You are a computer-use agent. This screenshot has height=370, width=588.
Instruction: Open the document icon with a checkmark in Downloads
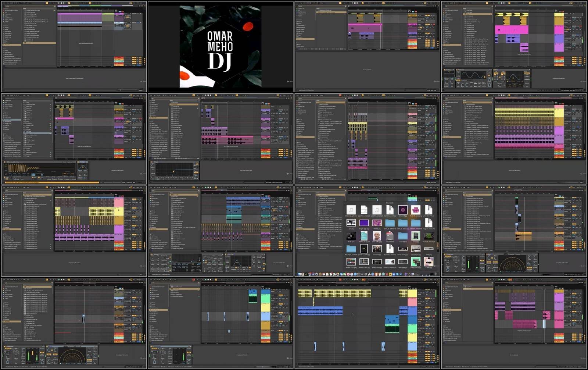(364, 210)
